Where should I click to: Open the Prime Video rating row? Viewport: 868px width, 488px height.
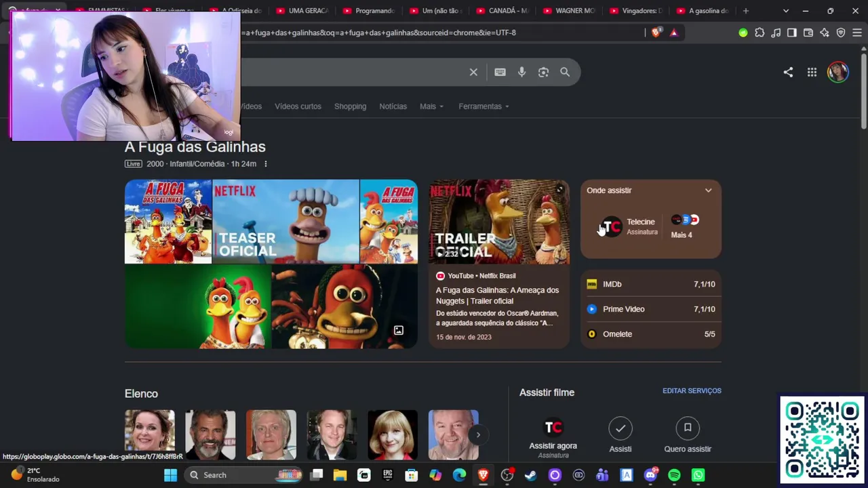650,309
